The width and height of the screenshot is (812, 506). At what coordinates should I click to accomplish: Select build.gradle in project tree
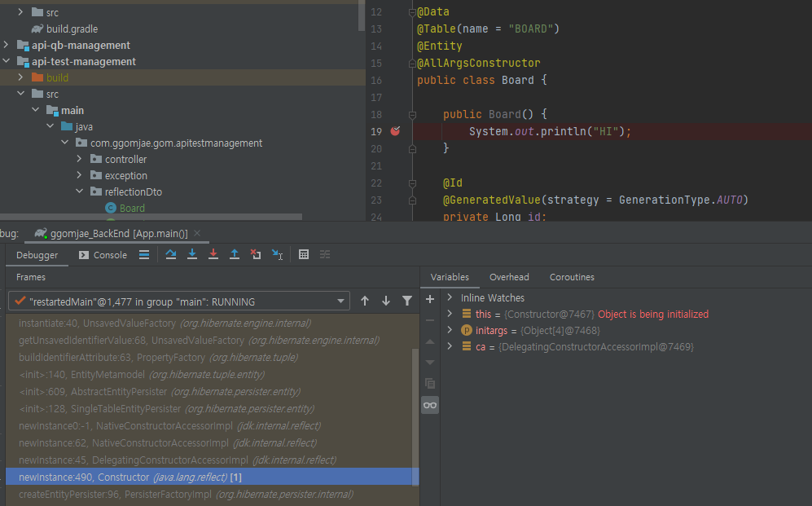pos(64,29)
